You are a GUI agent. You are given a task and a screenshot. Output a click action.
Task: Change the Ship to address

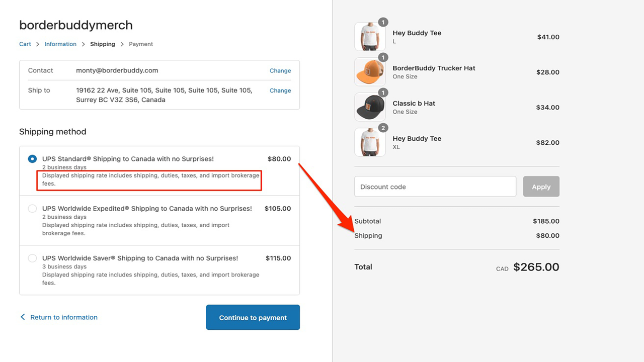(280, 90)
